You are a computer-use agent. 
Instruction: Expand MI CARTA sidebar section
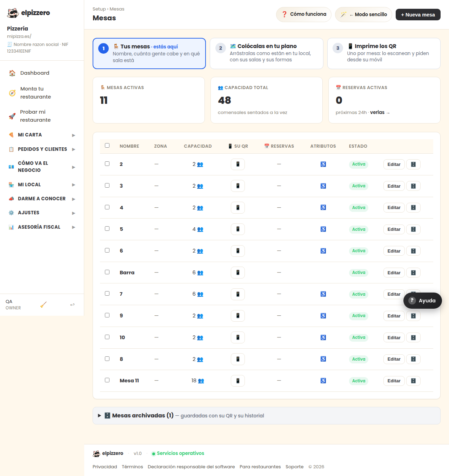(x=42, y=135)
